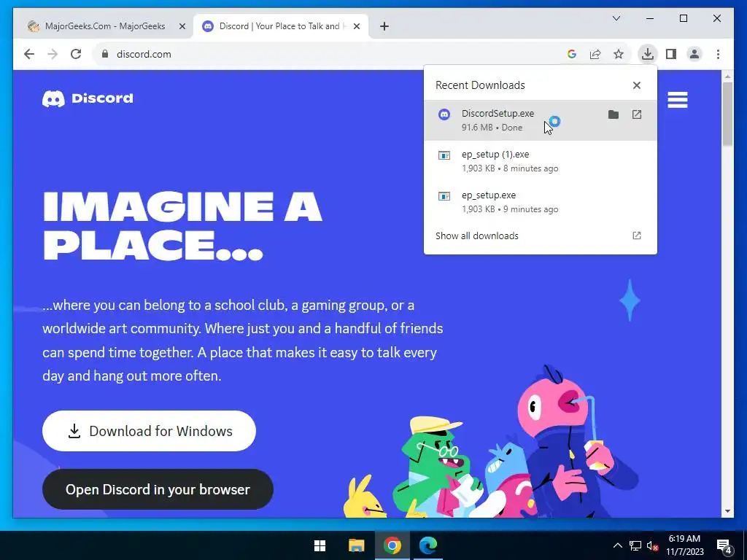Open a new browser tab

point(384,26)
